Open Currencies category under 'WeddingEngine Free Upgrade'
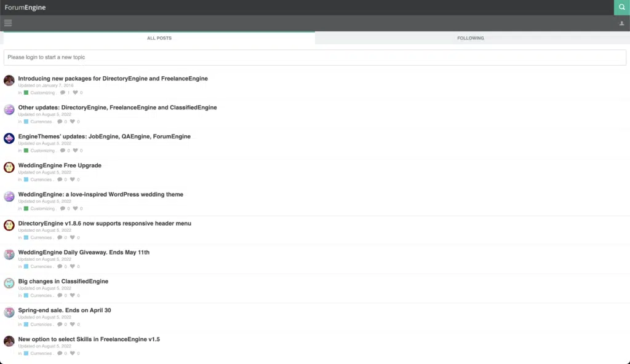The height and width of the screenshot is (364, 630). tap(41, 180)
